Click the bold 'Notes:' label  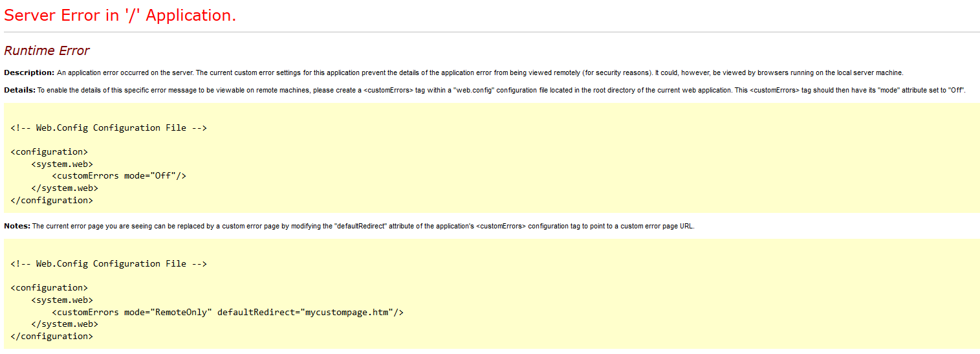(17, 226)
